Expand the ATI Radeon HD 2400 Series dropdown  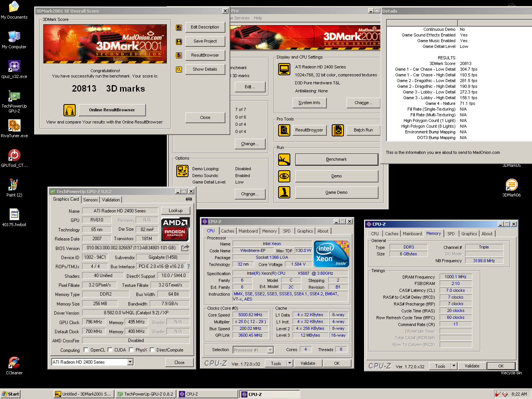[130, 362]
